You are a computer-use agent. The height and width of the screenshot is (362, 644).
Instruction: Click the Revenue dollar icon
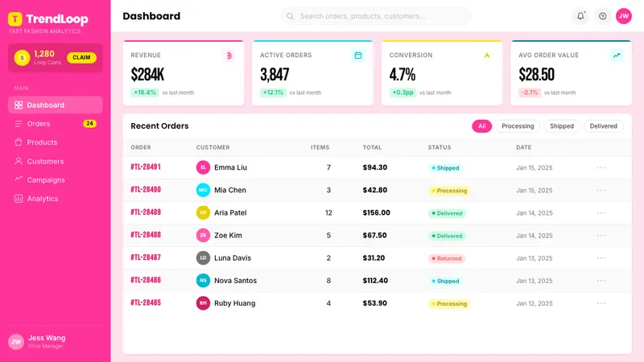pos(229,55)
